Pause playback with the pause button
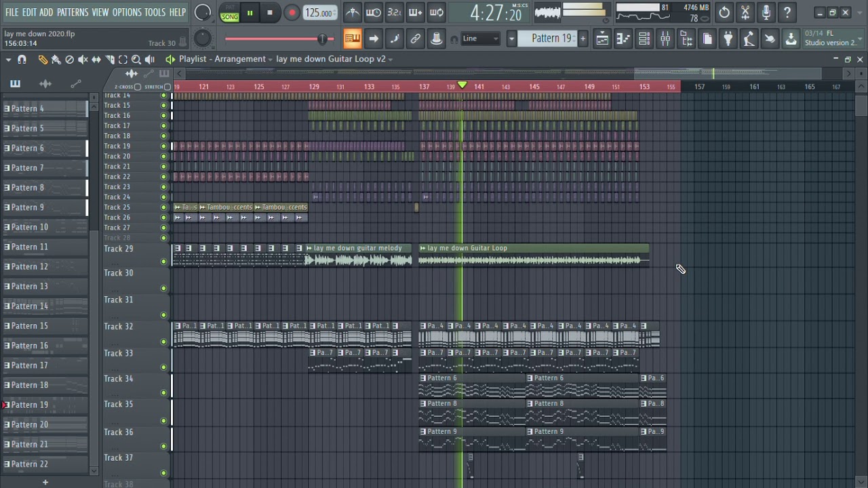Viewport: 868px width, 488px height. pyautogui.click(x=250, y=13)
